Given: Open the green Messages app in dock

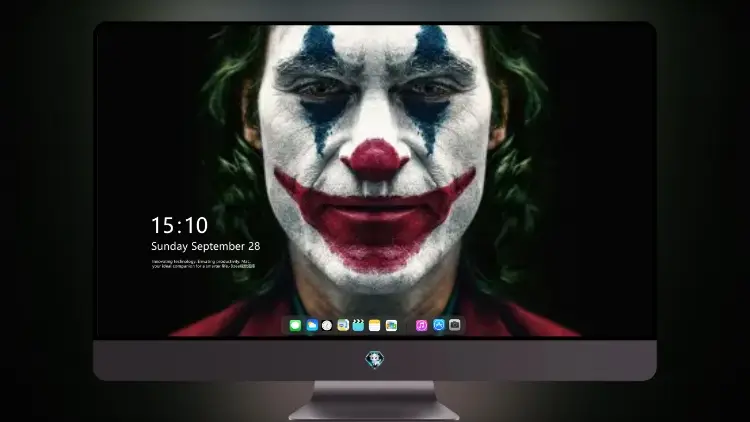Looking at the screenshot, I should pos(295,325).
